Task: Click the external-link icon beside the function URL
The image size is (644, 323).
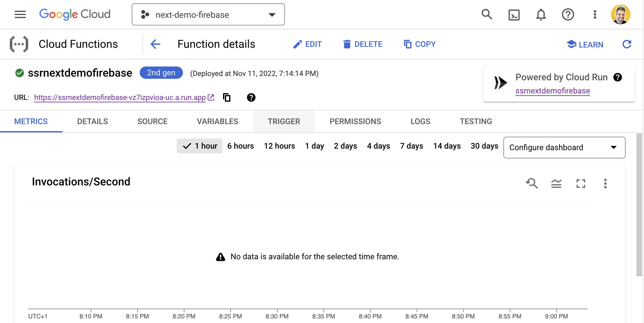Action: 211,97
